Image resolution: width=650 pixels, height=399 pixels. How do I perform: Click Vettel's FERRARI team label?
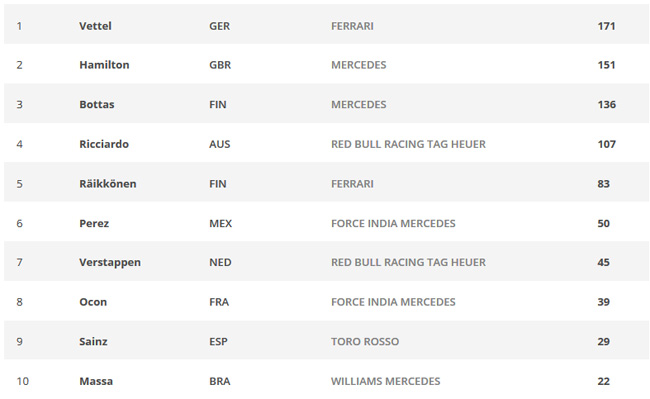point(352,26)
